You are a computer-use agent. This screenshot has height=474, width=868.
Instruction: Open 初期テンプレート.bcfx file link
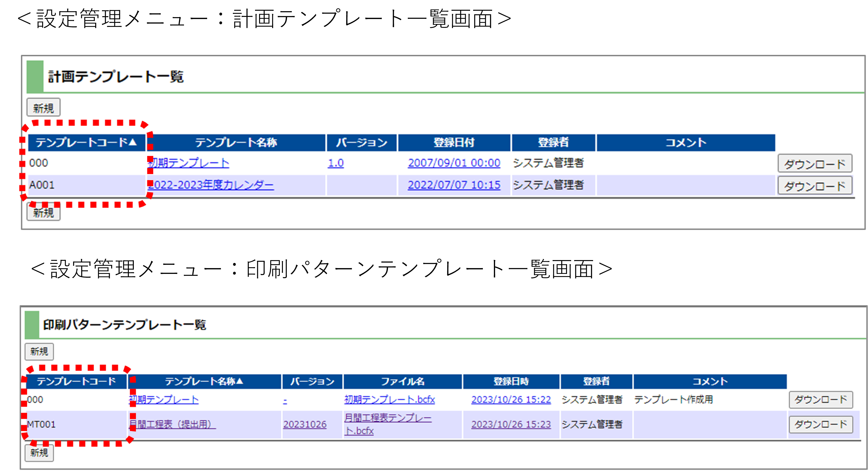(x=390, y=400)
